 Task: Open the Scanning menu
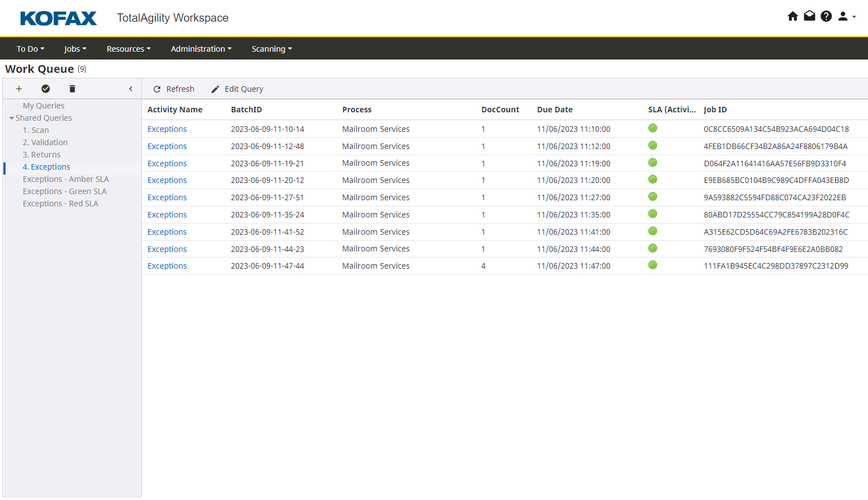pyautogui.click(x=272, y=49)
